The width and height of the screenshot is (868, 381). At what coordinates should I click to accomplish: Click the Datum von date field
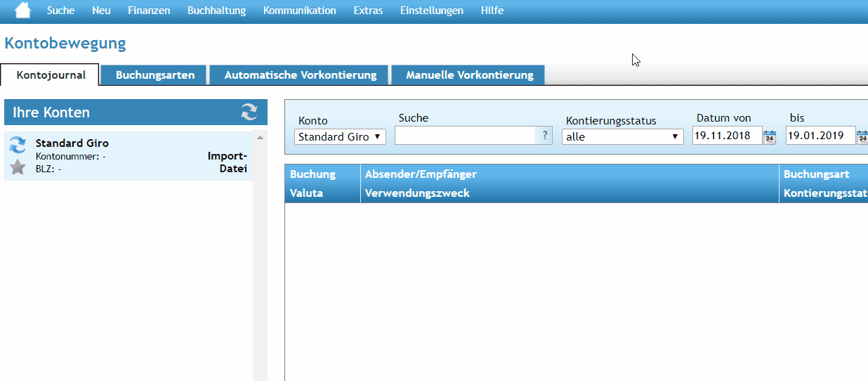727,136
